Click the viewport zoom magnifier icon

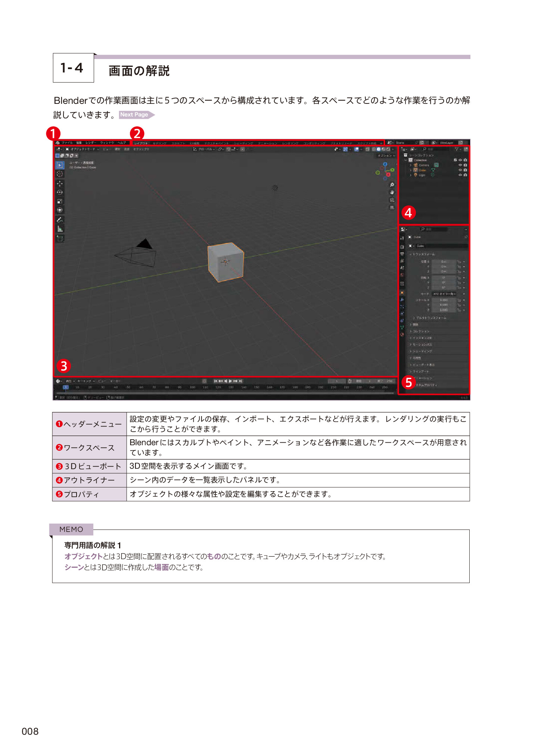[x=392, y=185]
